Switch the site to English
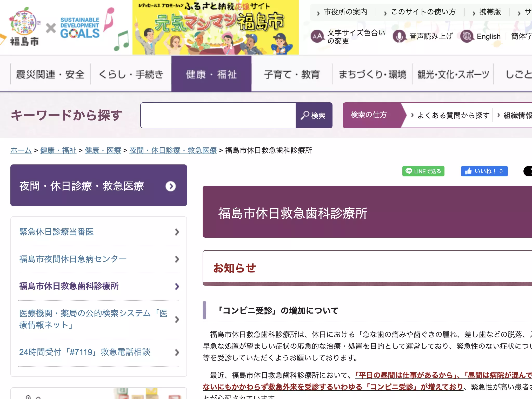 (489, 37)
